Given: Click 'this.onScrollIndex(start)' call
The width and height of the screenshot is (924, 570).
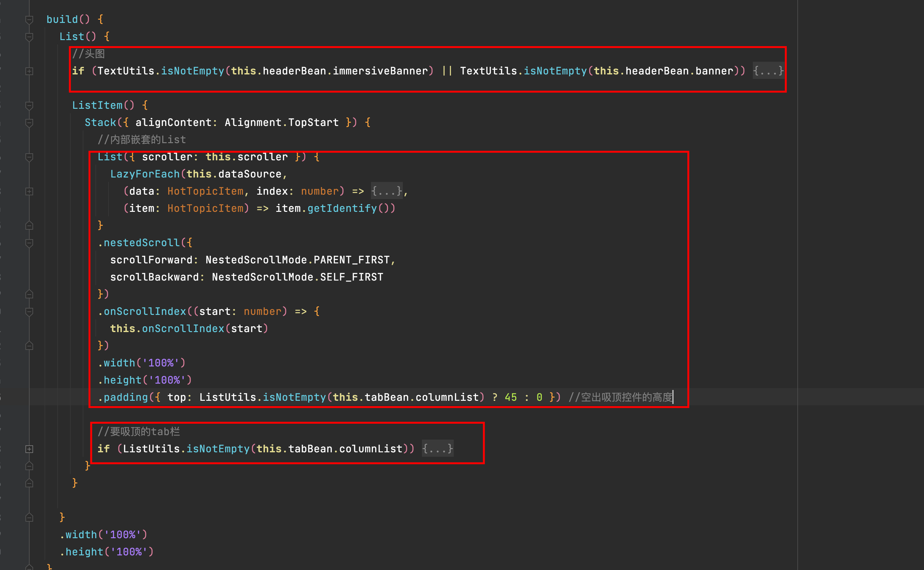Looking at the screenshot, I should pos(189,328).
